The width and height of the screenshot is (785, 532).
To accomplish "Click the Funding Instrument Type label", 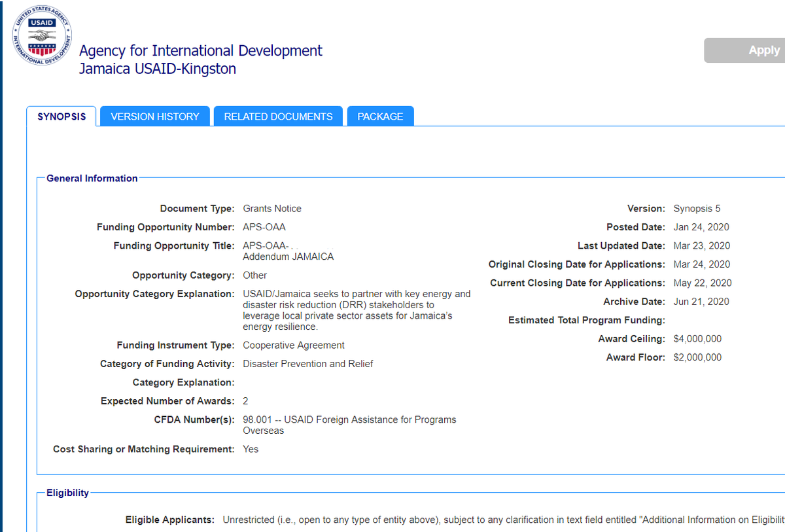I will point(175,346).
